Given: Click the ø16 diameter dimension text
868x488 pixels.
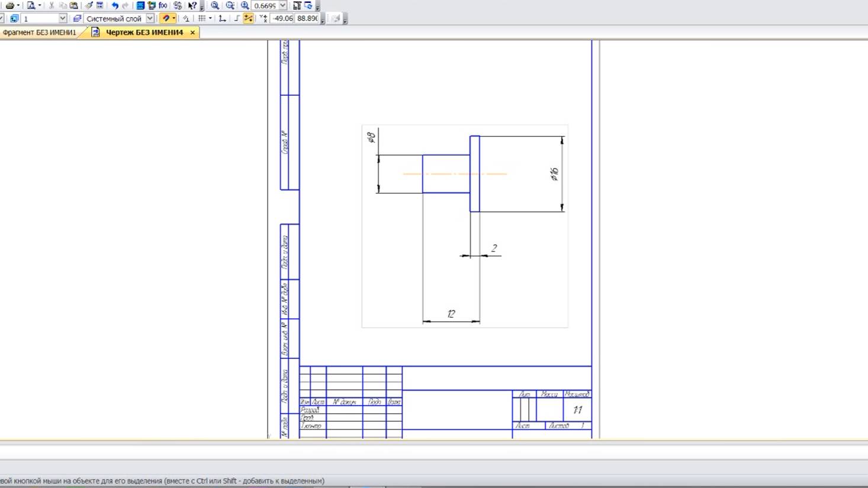Looking at the screenshot, I should click(554, 174).
